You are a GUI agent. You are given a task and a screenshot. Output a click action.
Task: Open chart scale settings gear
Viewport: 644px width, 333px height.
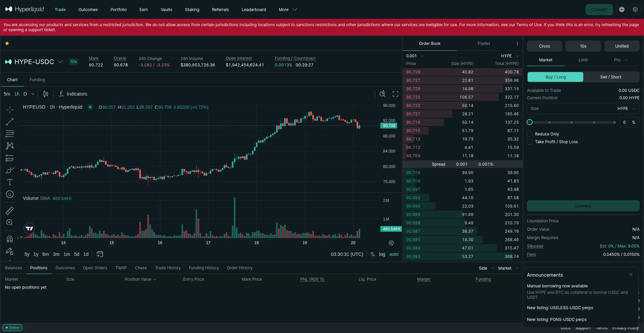tap(391, 243)
